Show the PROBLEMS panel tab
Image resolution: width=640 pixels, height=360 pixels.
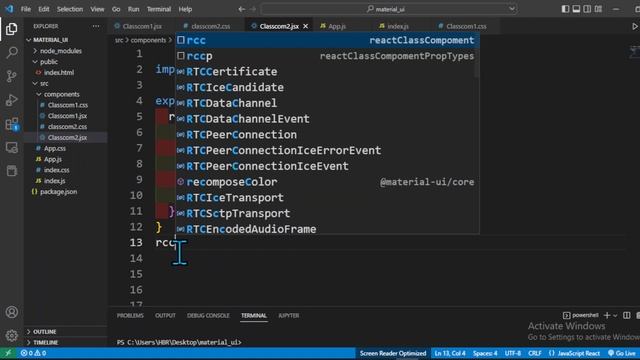(x=130, y=316)
